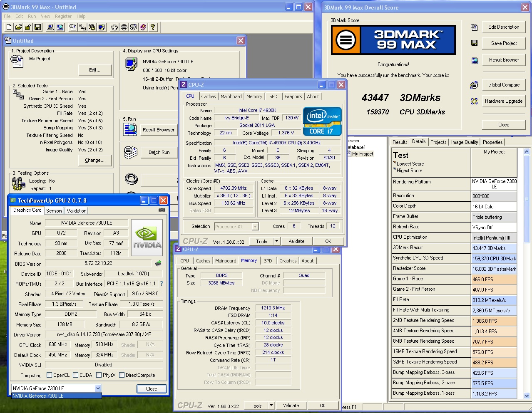
Task: Click the Save Project button
Action: (504, 43)
